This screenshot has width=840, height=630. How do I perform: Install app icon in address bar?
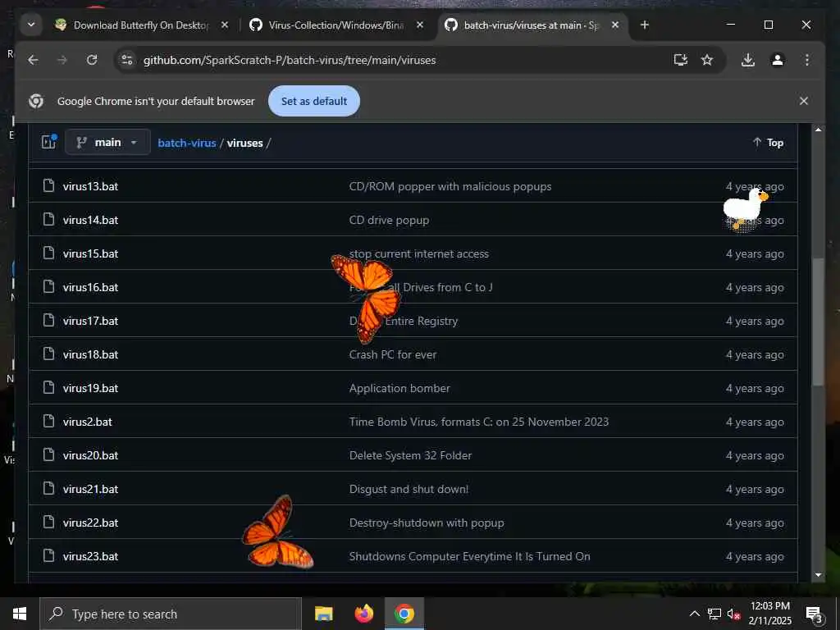click(x=680, y=60)
